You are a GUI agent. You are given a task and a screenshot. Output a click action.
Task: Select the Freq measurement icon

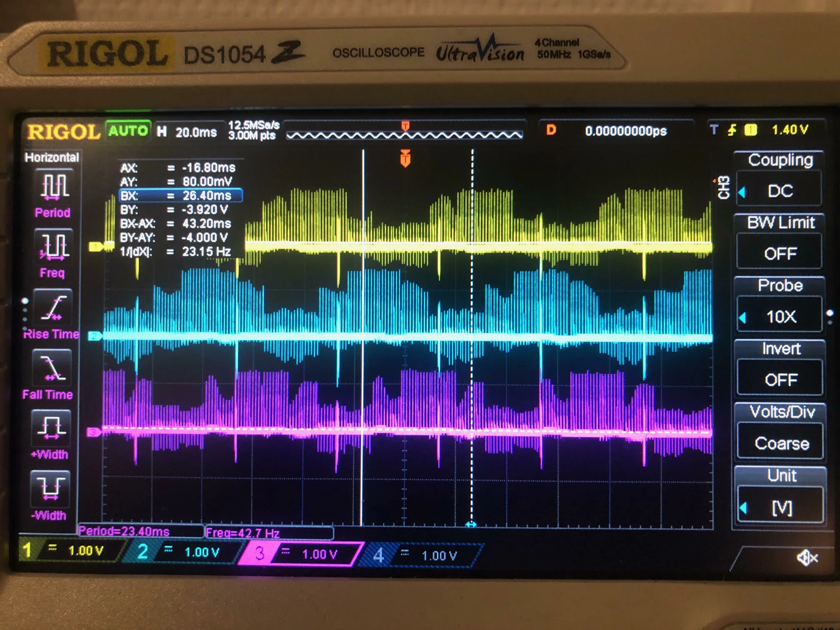54,246
